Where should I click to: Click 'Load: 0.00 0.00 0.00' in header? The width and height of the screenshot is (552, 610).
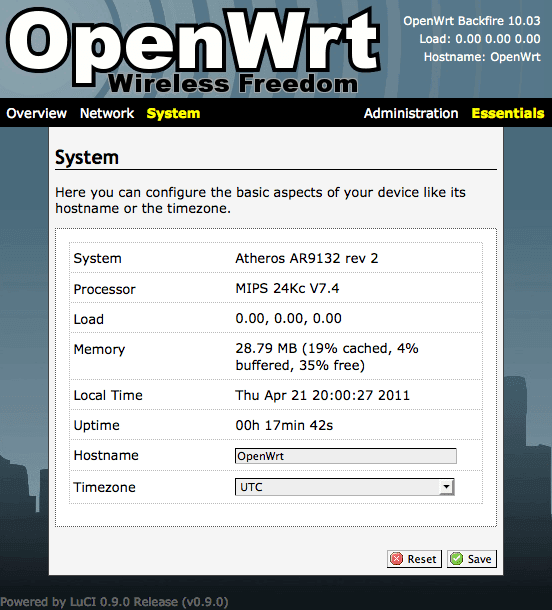(x=480, y=39)
